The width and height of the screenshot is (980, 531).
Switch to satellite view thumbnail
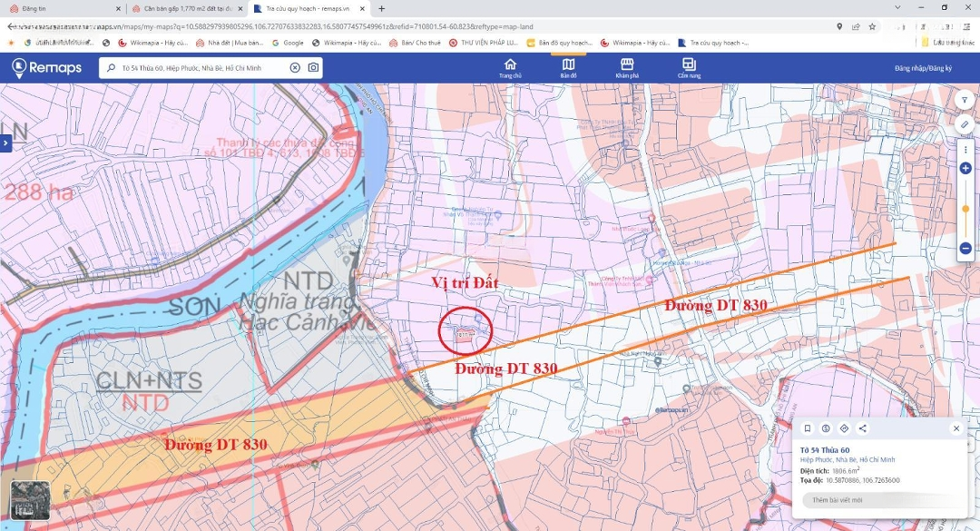click(x=30, y=499)
